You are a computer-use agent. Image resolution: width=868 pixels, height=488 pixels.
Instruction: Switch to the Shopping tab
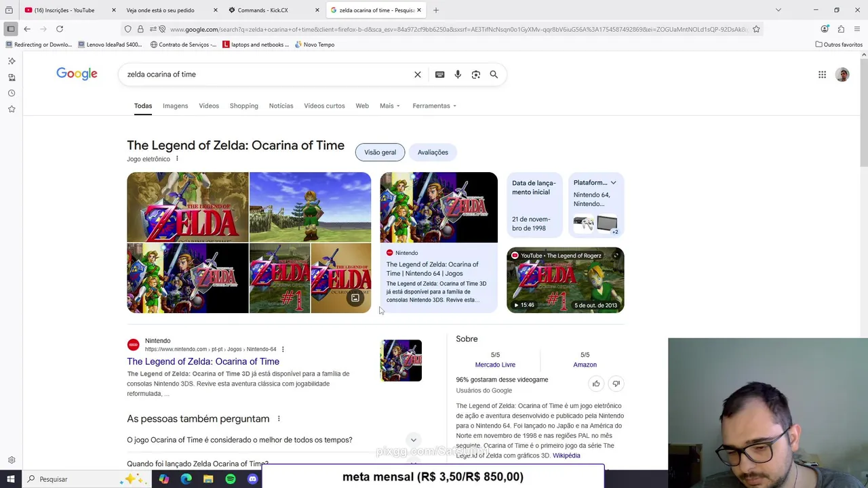[243, 106]
